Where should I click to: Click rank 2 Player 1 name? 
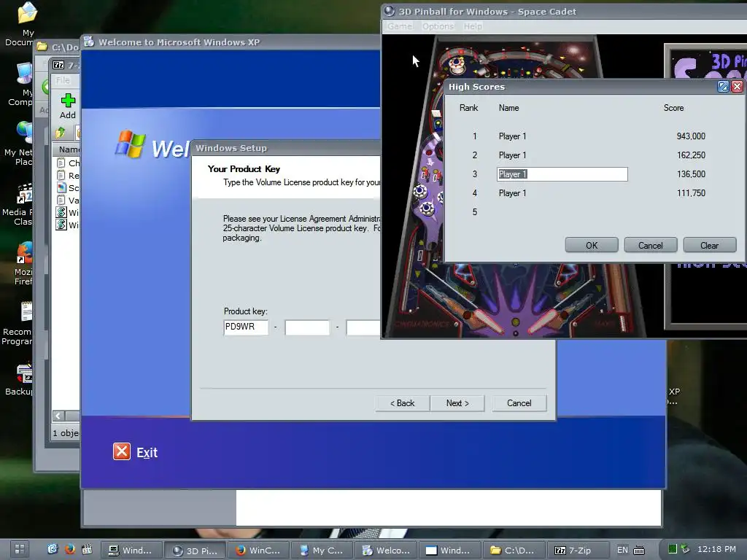pyautogui.click(x=512, y=155)
